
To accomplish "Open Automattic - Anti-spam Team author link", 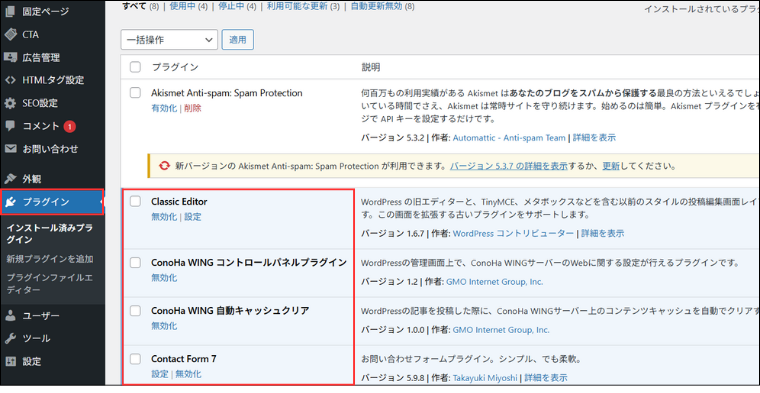I will [x=509, y=138].
